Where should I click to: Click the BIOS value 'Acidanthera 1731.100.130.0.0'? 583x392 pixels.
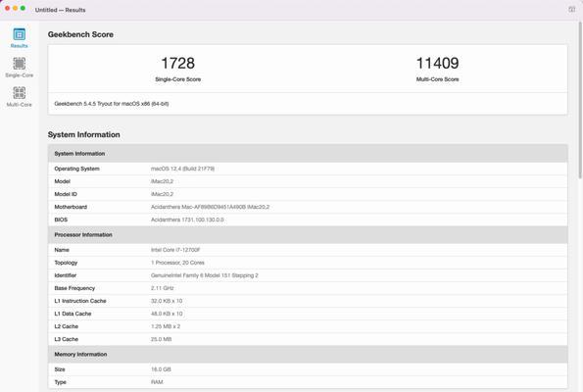(x=187, y=220)
